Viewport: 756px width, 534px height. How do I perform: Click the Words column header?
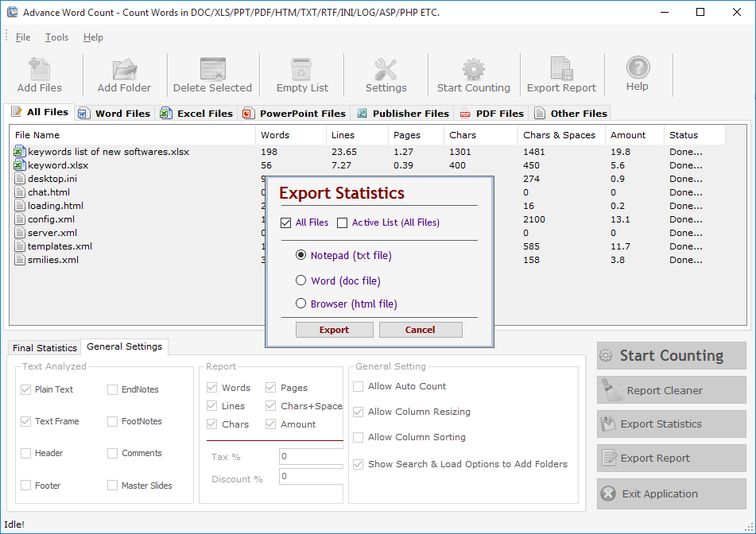pyautogui.click(x=291, y=135)
